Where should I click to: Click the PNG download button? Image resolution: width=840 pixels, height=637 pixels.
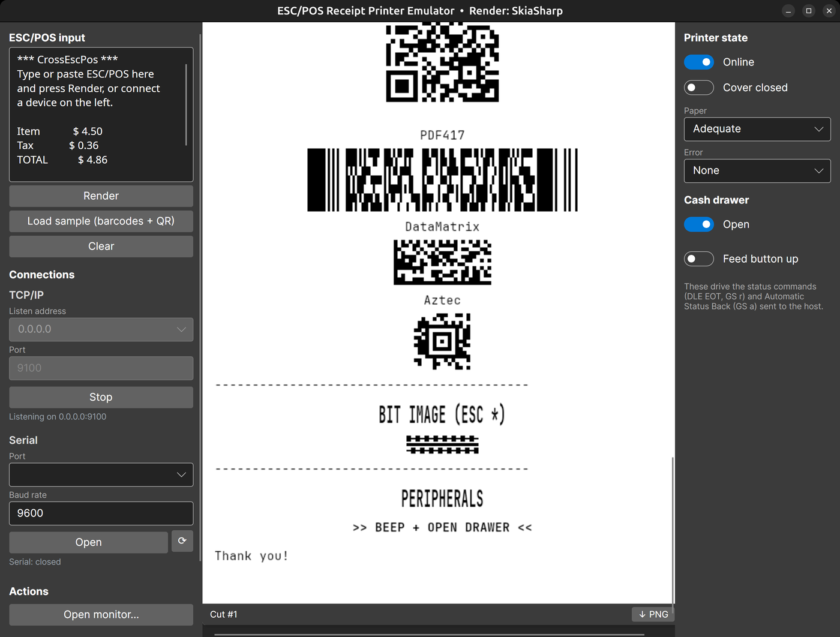(x=653, y=614)
